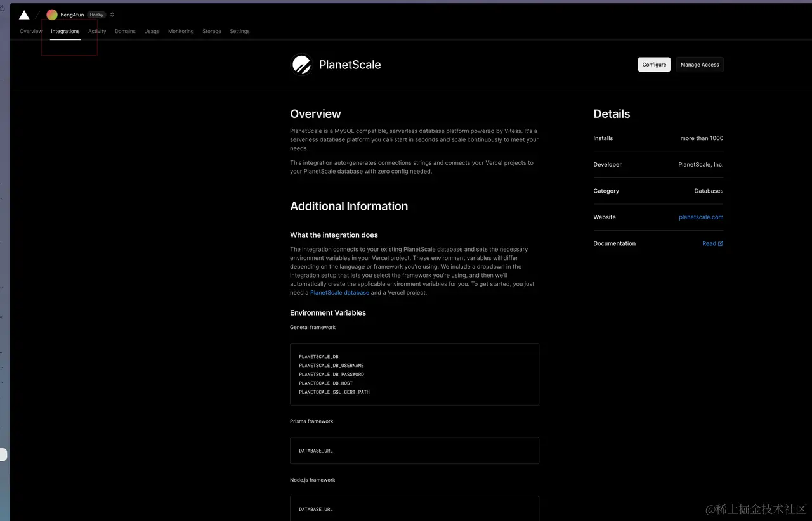The height and width of the screenshot is (521, 812).
Task: Switch to the Storage tab
Action: (212, 31)
